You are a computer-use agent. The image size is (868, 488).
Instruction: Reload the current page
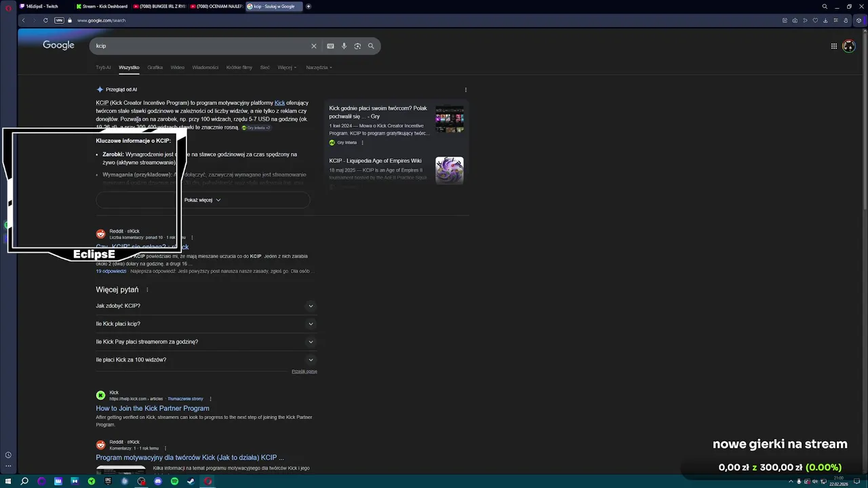(x=45, y=20)
